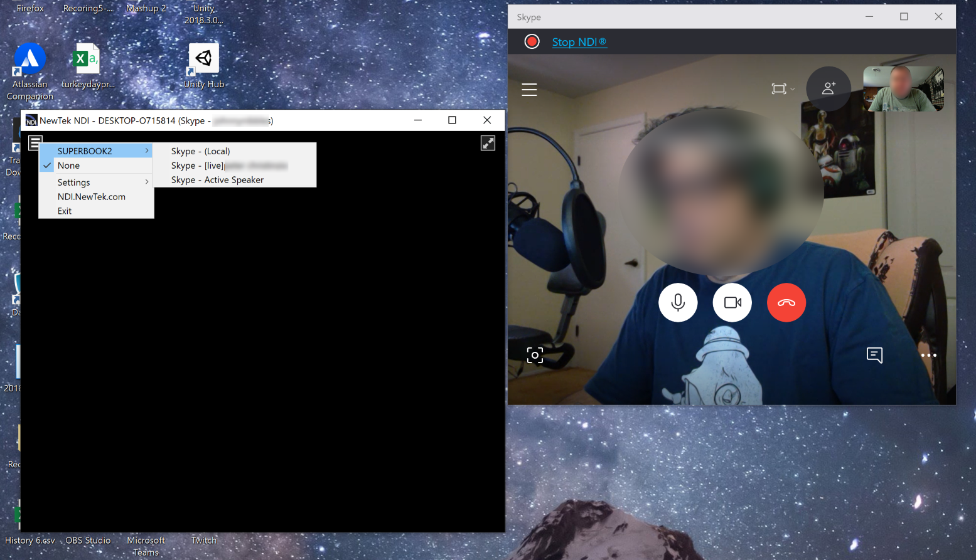Open the NDI monitor hamburger menu icon
976x560 pixels.
35,142
